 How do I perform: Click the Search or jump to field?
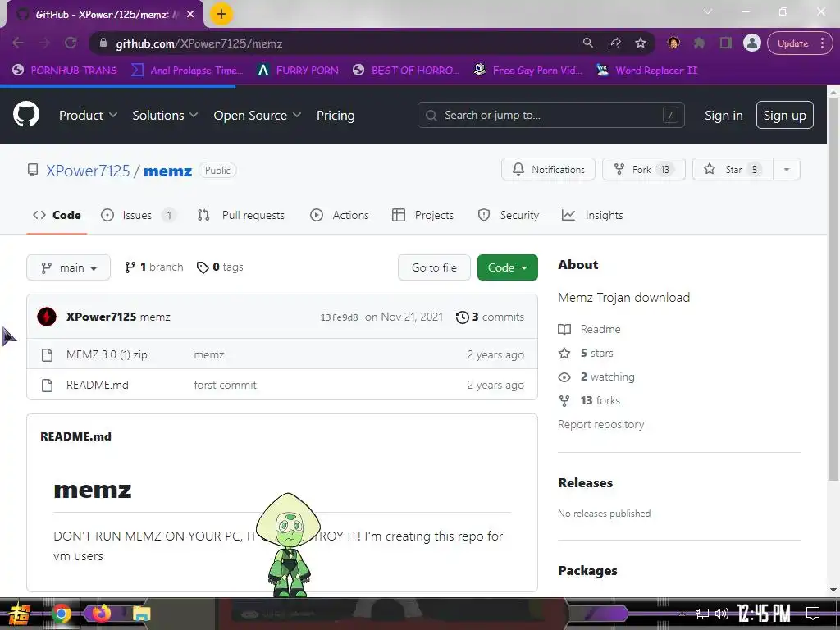coord(550,115)
